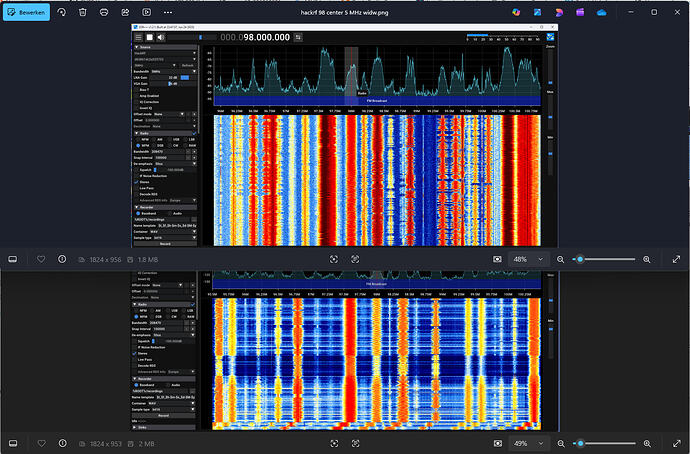Toggle favorite heart in the 49% zoom window
The image size is (690, 454).
tap(41, 442)
